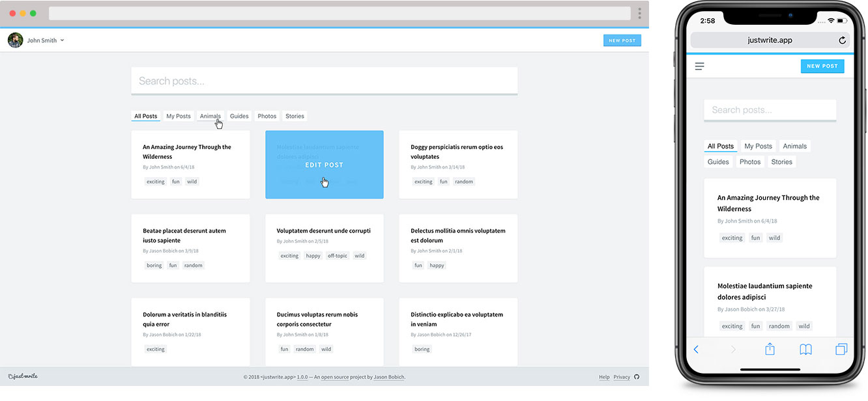Open the browser's three-dot overflow menu
The height and width of the screenshot is (401, 868).
point(639,13)
